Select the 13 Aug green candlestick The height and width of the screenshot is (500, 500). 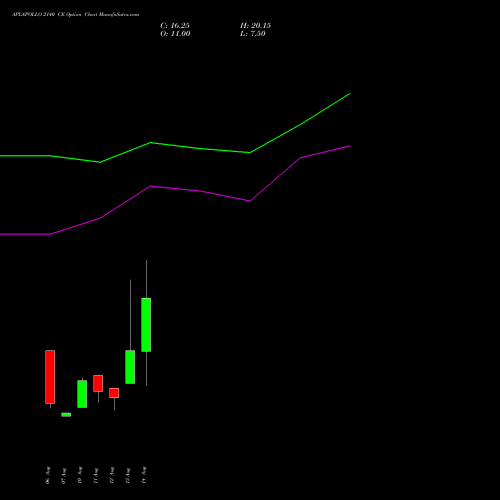[x=130, y=367]
